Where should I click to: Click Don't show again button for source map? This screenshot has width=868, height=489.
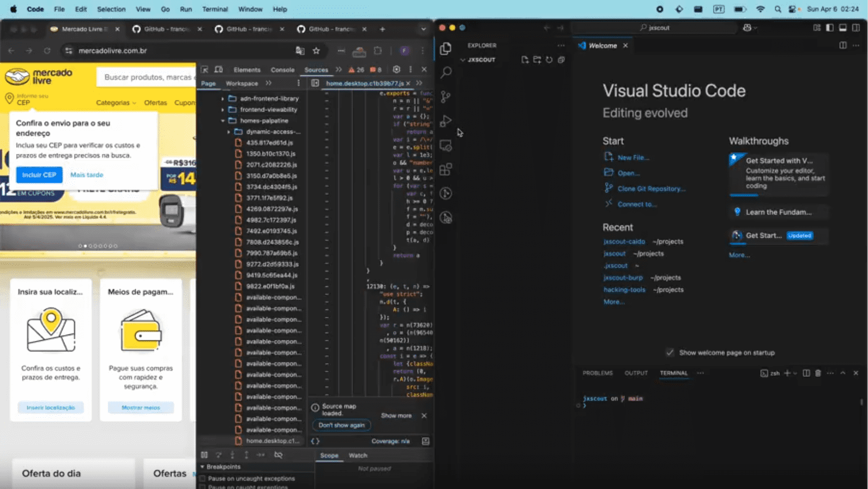coord(342,425)
